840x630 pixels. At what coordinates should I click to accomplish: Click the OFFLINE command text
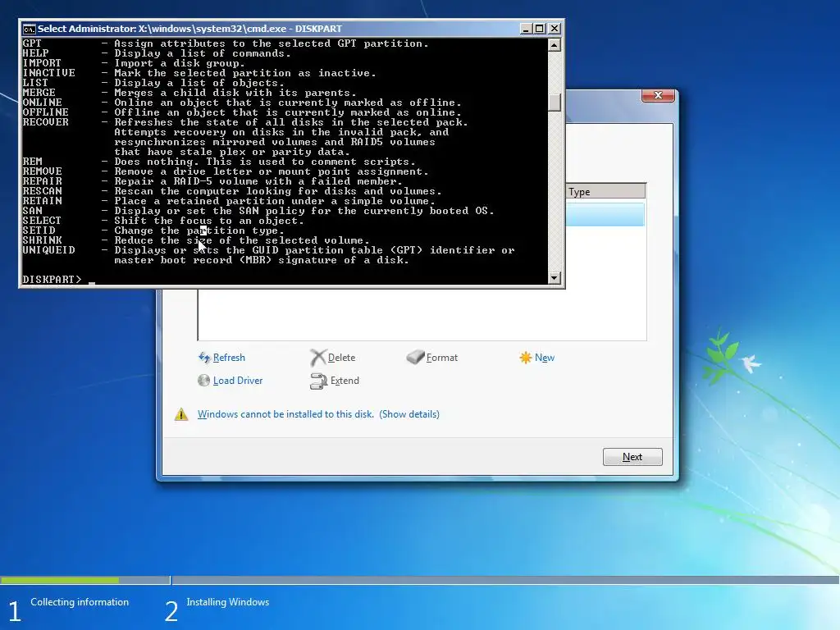[x=46, y=112]
